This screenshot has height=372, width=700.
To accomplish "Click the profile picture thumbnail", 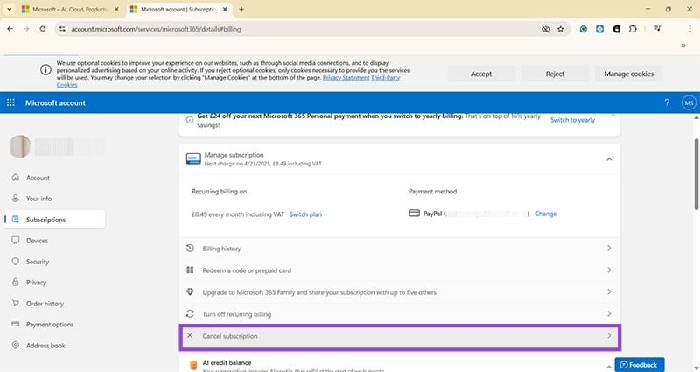I will 20,147.
